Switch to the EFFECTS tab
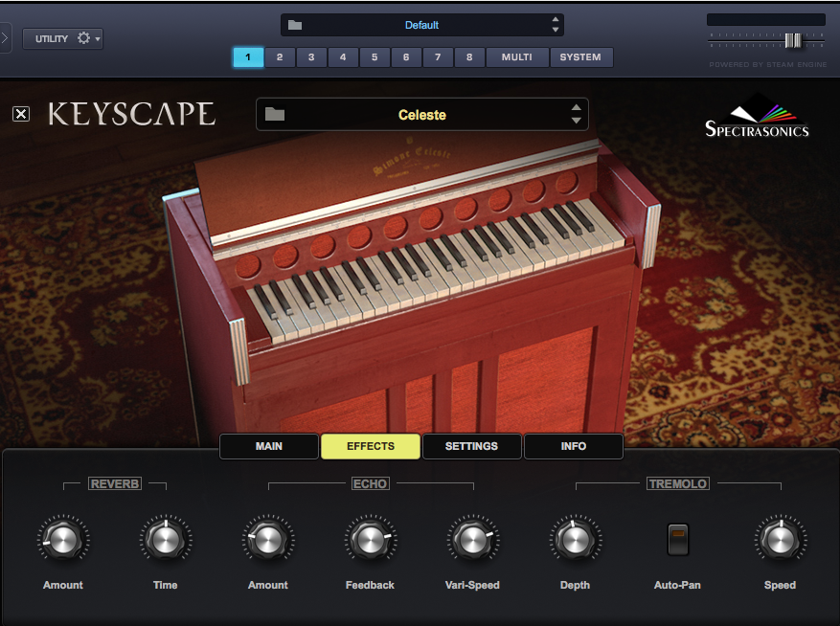Screen dimensions: 840x626 pyautogui.click(x=370, y=446)
